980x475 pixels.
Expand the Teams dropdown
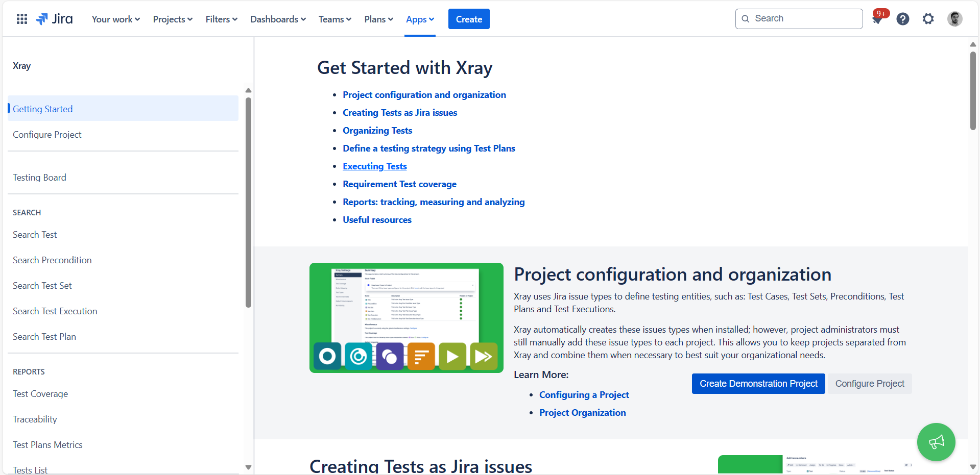(335, 19)
